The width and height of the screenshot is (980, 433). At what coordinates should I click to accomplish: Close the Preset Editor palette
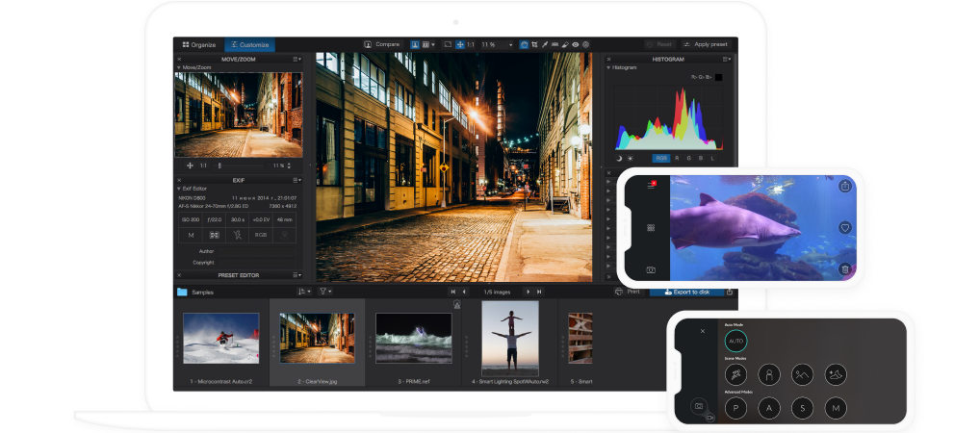(179, 275)
